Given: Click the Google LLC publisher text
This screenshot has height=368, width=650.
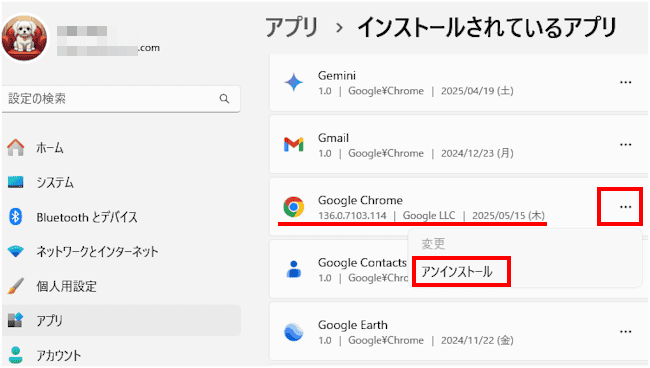Looking at the screenshot, I should (429, 215).
